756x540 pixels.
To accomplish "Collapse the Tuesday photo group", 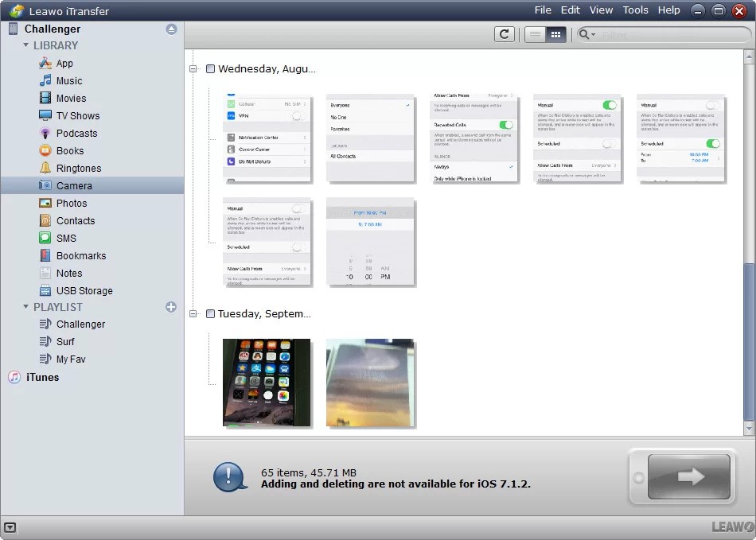I will point(192,314).
